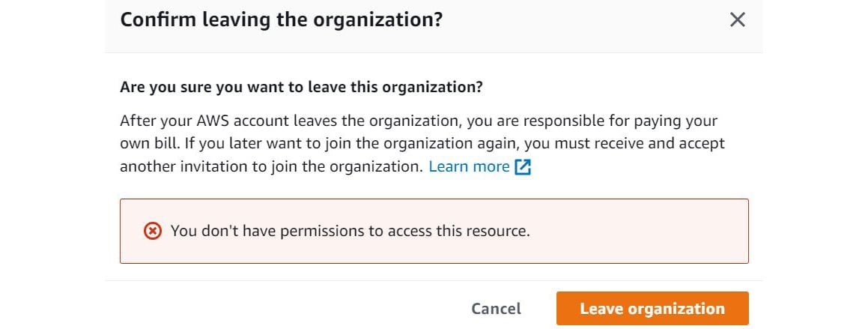Open the Learn more link

469,166
